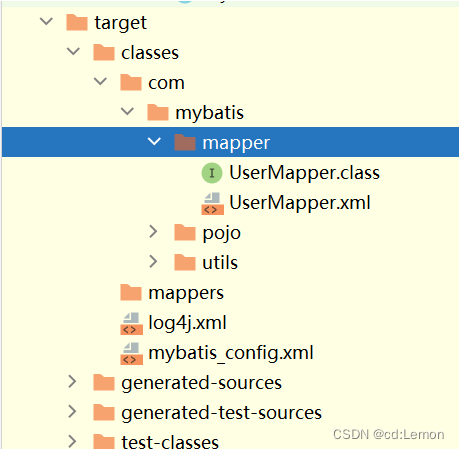Image resolution: width=459 pixels, height=449 pixels.
Task: Click the pojo folder icon
Action: (x=185, y=232)
